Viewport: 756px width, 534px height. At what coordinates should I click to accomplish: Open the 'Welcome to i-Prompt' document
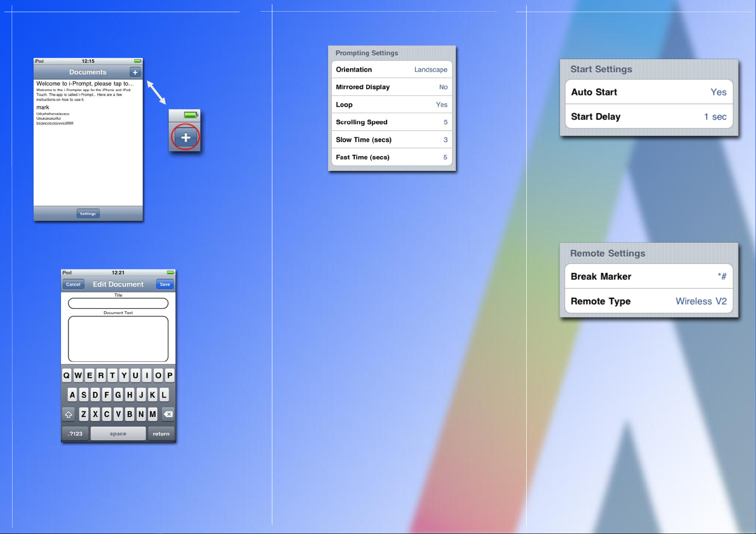88,91
